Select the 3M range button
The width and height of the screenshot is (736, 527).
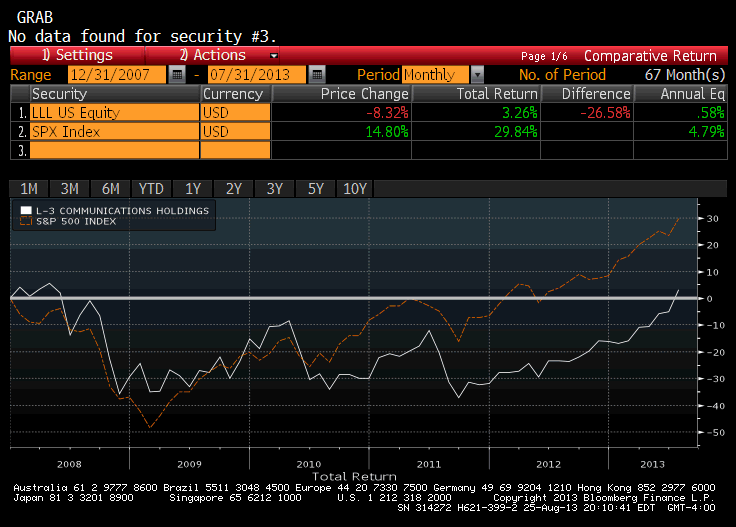pyautogui.click(x=69, y=189)
